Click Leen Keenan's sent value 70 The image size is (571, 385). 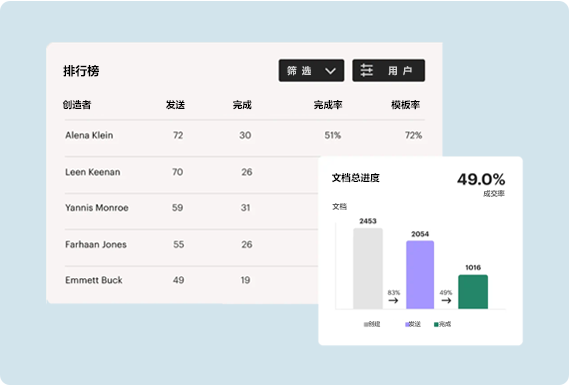pos(178,172)
